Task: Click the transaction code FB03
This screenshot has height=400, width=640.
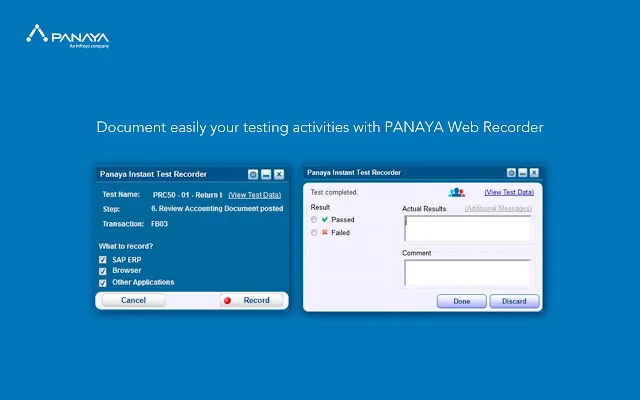Action: (159, 224)
